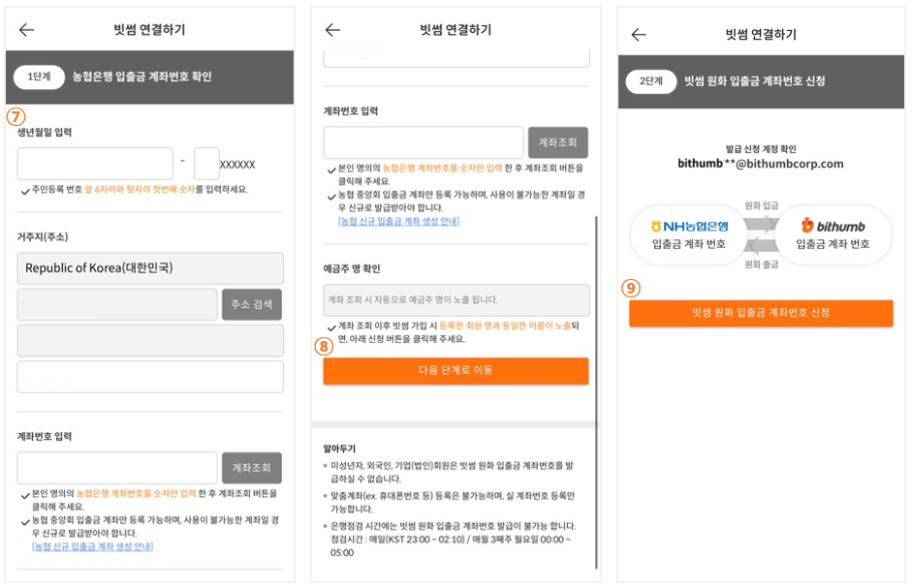The width and height of the screenshot is (912, 588).
Task: Tap the 빗썸 원화 입출금 계좌번호 신청 button
Action: pyautogui.click(x=762, y=313)
